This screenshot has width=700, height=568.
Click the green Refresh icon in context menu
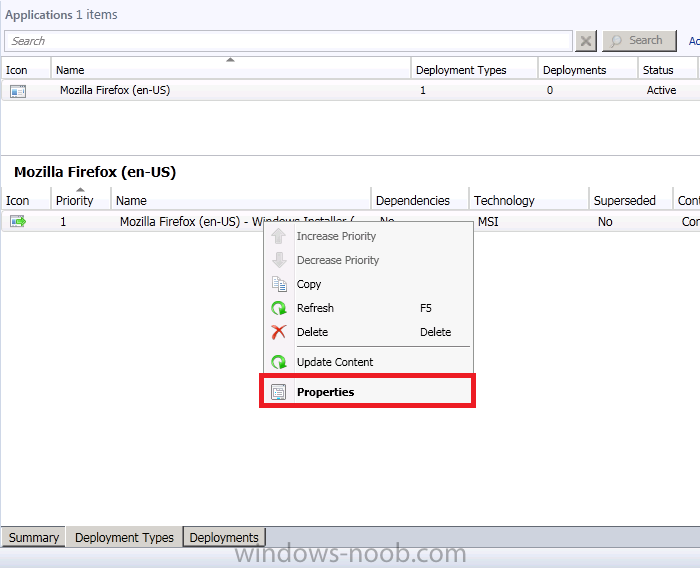point(279,308)
